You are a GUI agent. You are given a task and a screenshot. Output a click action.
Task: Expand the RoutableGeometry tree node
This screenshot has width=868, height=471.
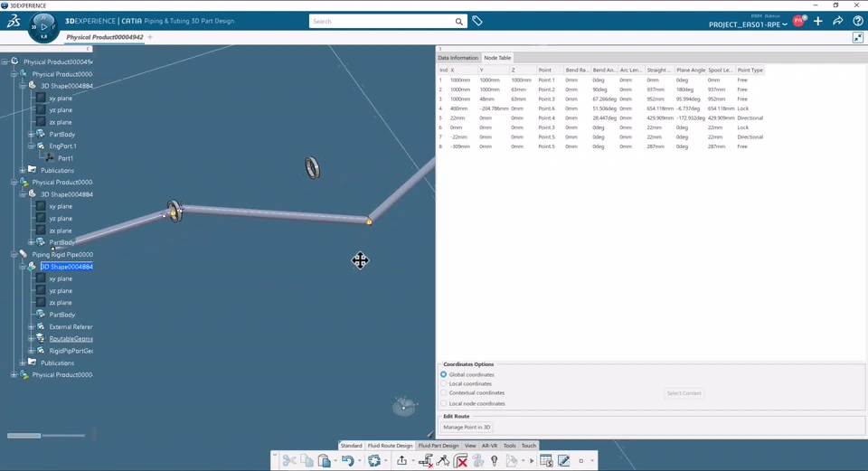[31, 338]
